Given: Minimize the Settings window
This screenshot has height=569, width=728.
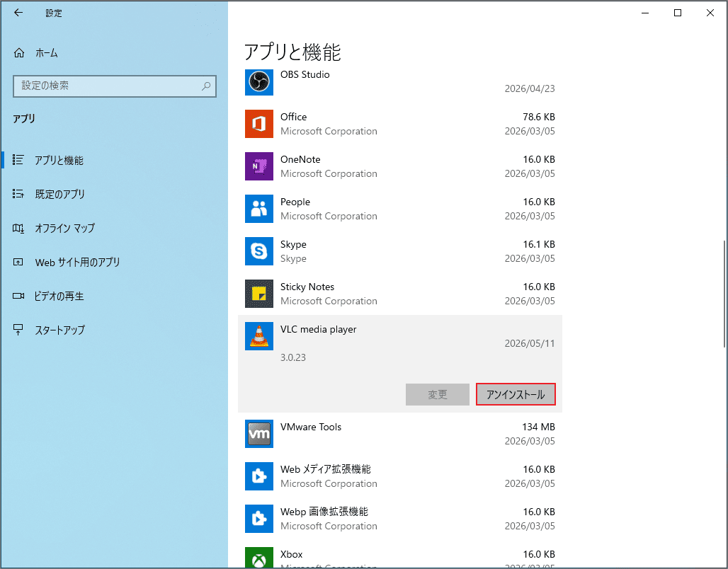Looking at the screenshot, I should point(645,13).
